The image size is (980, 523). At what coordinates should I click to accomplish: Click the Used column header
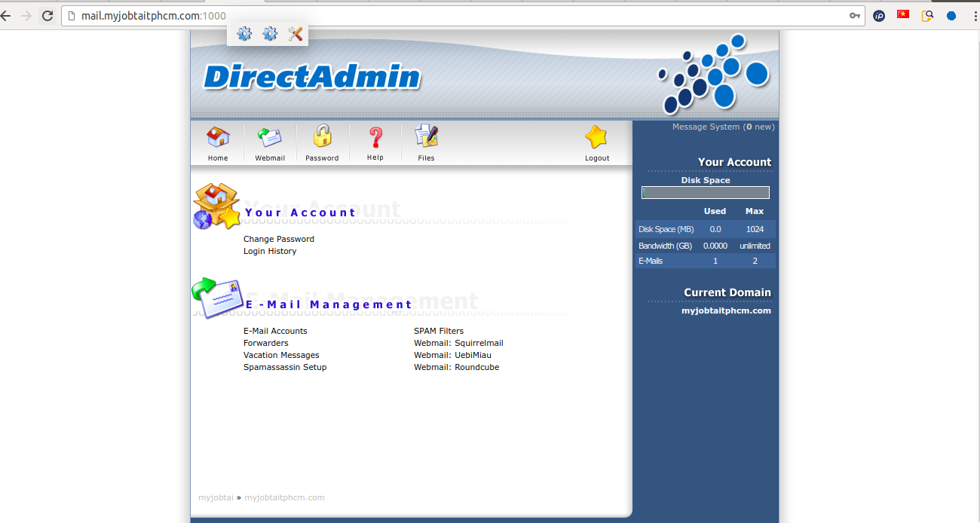pos(715,211)
